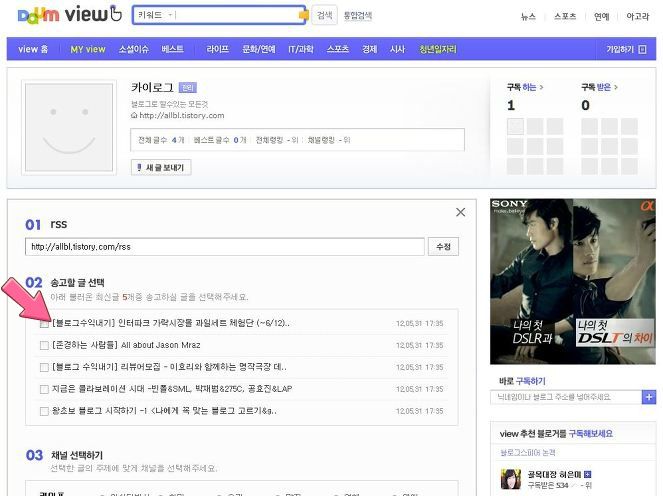Screen dimensions: 663x496
Task: Open the 키워드 search type dropdown
Action: (155, 15)
